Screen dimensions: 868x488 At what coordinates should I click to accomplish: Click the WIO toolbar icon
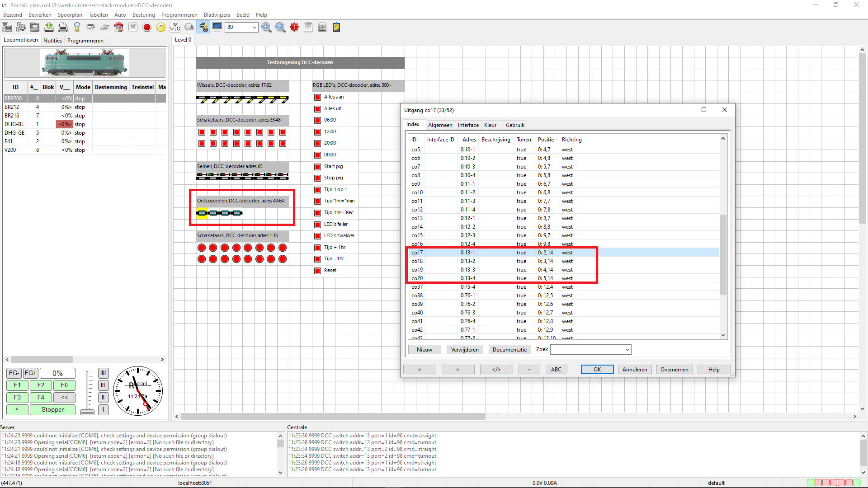click(175, 28)
